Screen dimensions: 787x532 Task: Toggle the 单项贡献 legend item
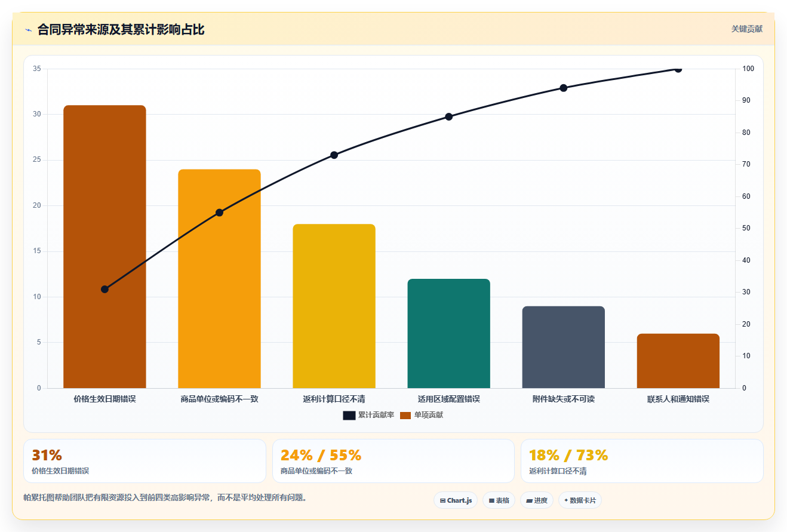click(x=422, y=415)
